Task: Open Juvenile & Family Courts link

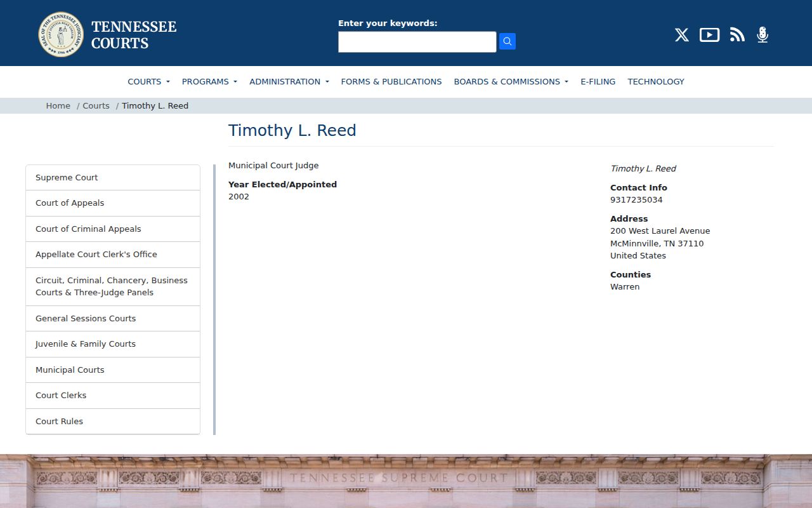Action: coord(113,344)
